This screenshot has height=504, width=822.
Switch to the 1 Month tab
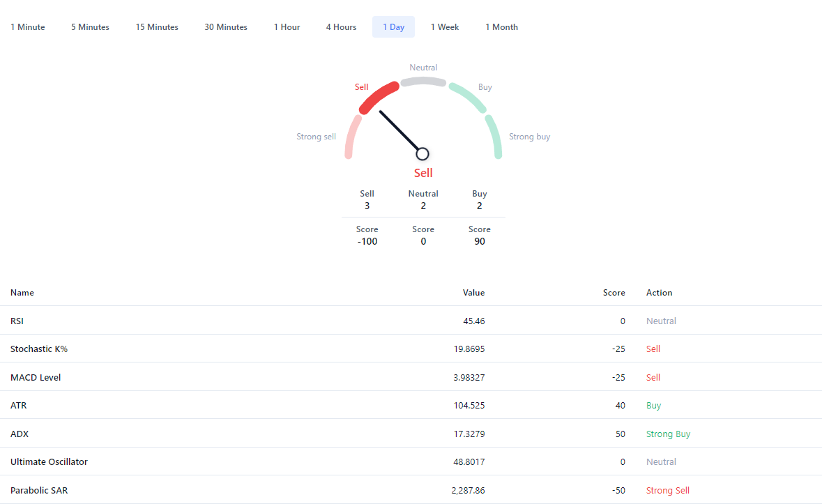click(x=502, y=26)
